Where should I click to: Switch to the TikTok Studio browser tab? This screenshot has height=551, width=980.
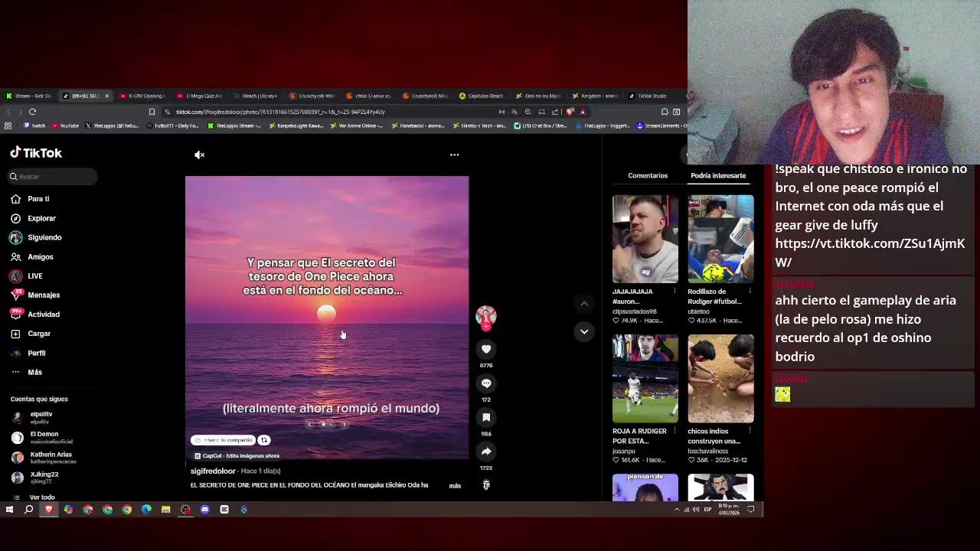(x=652, y=96)
